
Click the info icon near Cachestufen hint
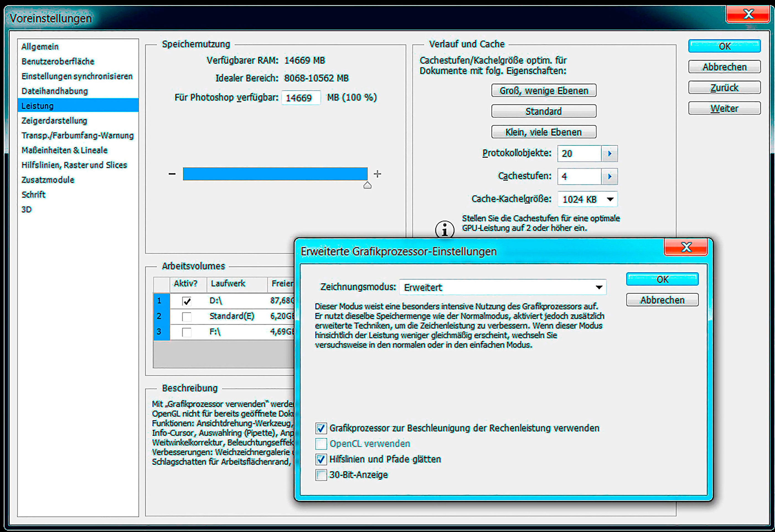point(445,230)
